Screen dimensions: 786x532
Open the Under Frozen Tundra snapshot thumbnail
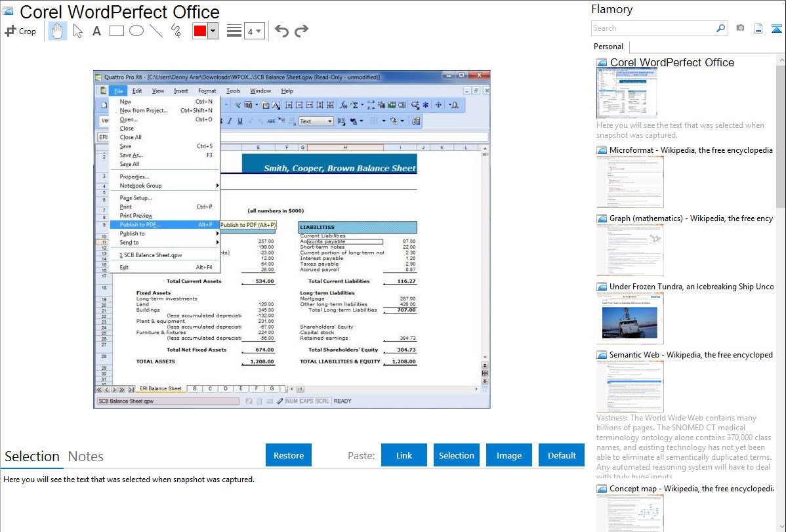630,318
